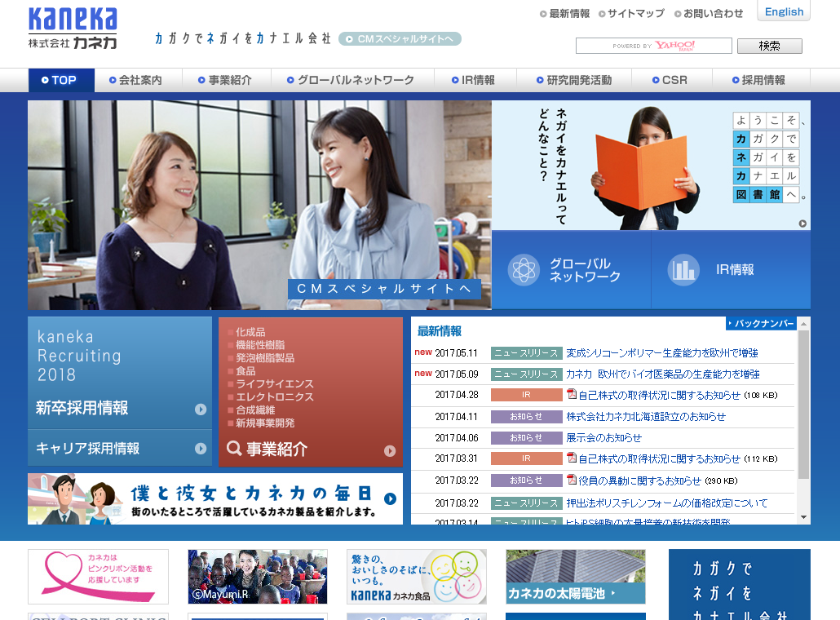840x620 pixels.
Task: Open the グローバルネットワーク blue panel link
Action: pos(571,270)
